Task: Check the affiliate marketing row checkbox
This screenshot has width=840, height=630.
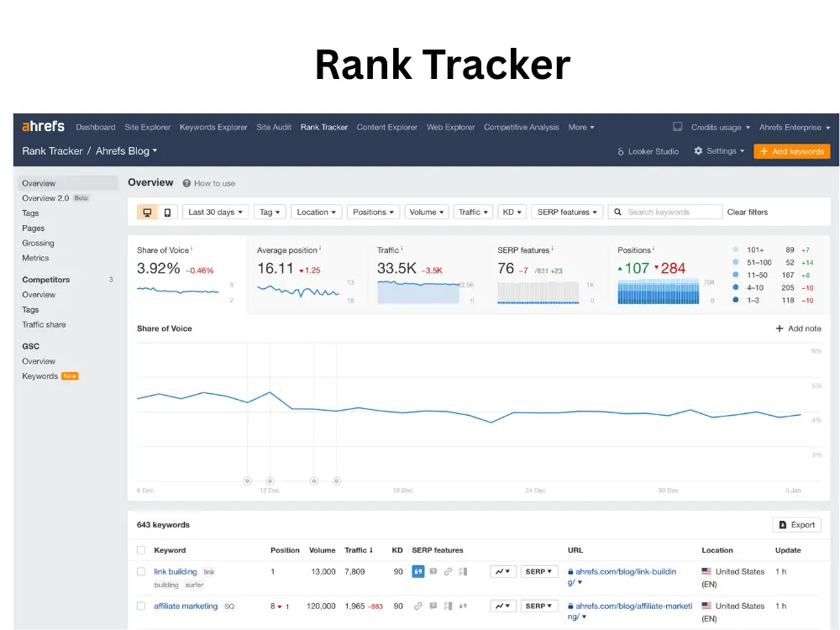Action: click(141, 606)
